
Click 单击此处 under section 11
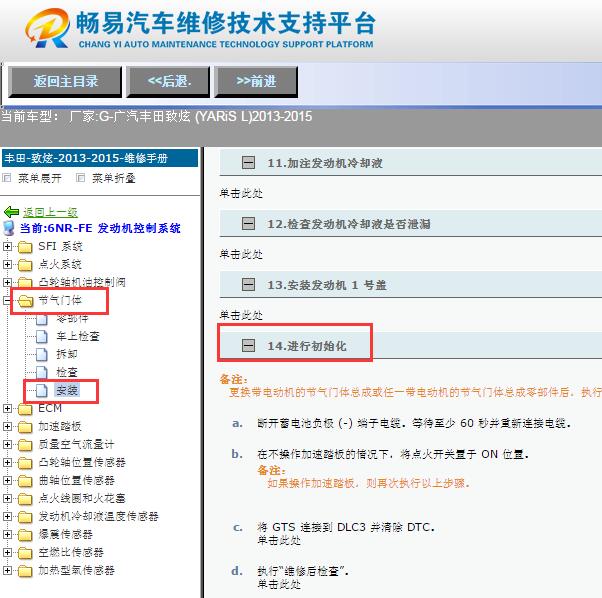point(241,193)
